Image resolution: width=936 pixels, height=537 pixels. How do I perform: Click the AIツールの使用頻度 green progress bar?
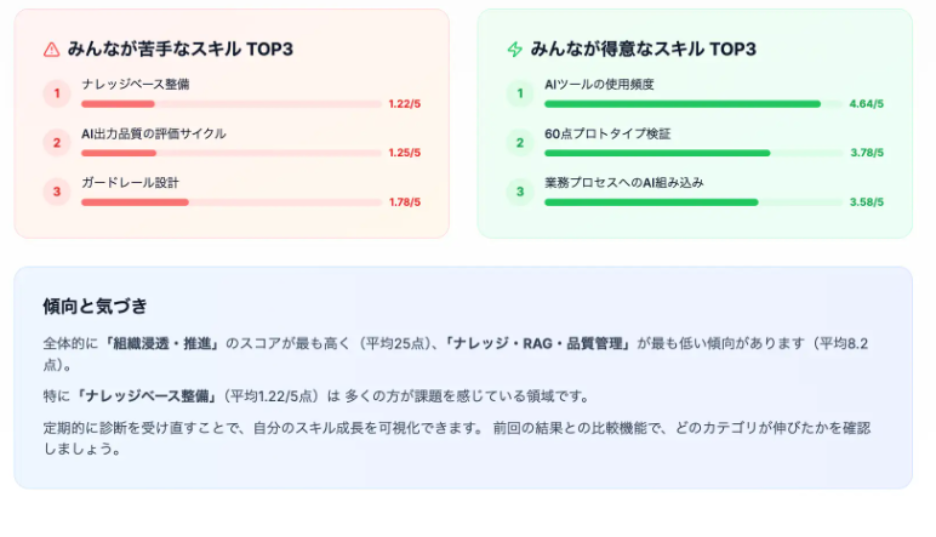pyautogui.click(x=692, y=104)
